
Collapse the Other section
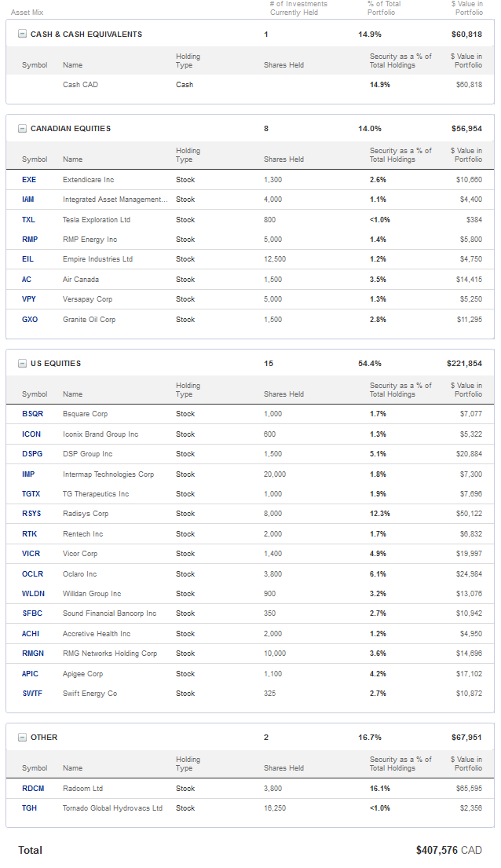pyautogui.click(x=22, y=738)
